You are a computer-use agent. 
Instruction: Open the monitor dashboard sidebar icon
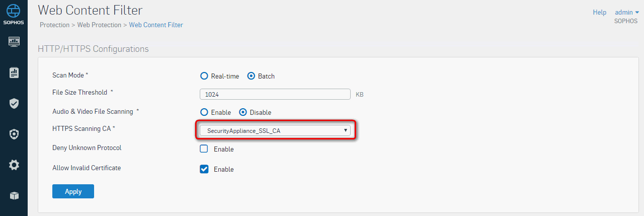tap(14, 41)
